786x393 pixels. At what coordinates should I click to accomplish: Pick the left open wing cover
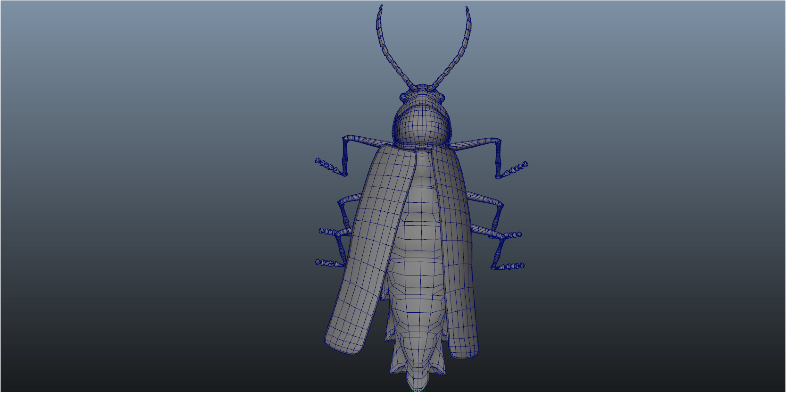coord(372,248)
